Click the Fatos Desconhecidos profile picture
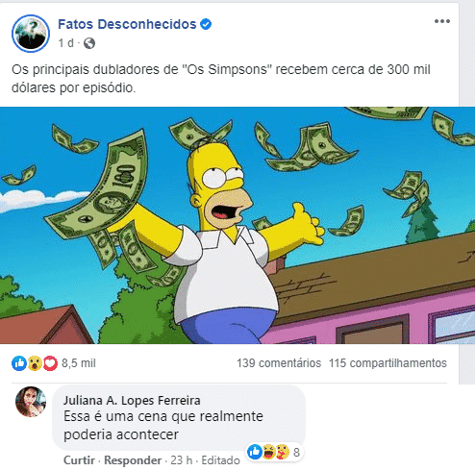This screenshot has width=476, height=471. (31, 34)
